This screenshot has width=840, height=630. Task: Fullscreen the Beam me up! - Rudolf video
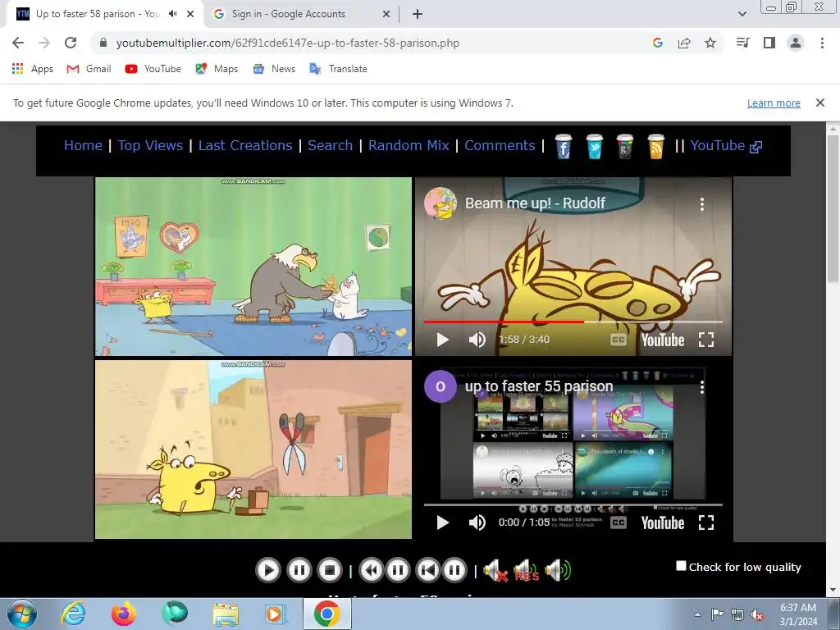point(706,340)
